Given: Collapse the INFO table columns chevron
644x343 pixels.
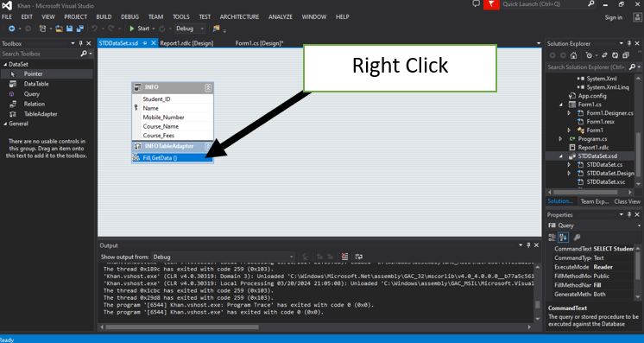Looking at the screenshot, I should point(208,87).
